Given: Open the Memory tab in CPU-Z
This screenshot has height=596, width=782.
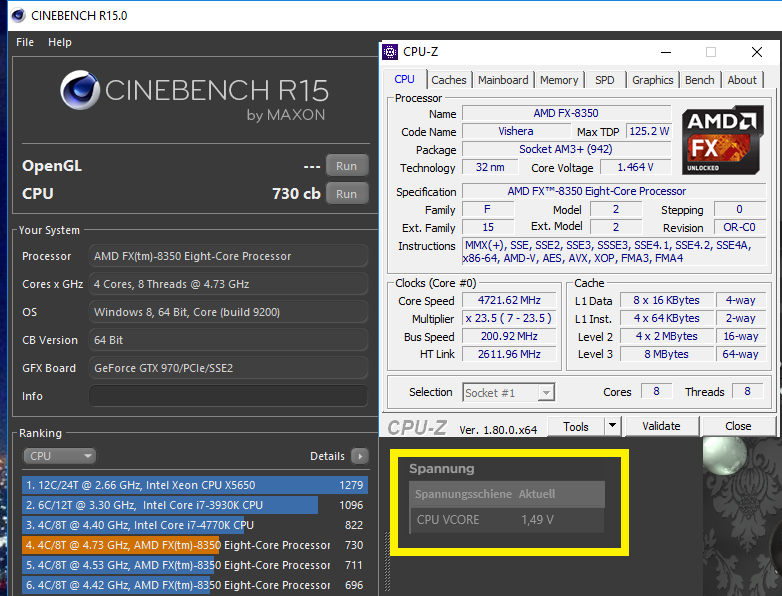Looking at the screenshot, I should [559, 80].
